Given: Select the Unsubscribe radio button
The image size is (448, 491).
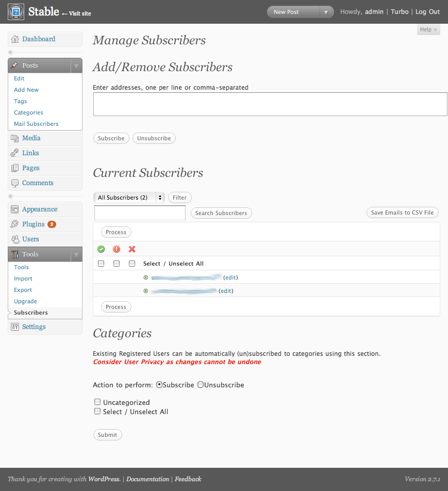Looking at the screenshot, I should [201, 385].
